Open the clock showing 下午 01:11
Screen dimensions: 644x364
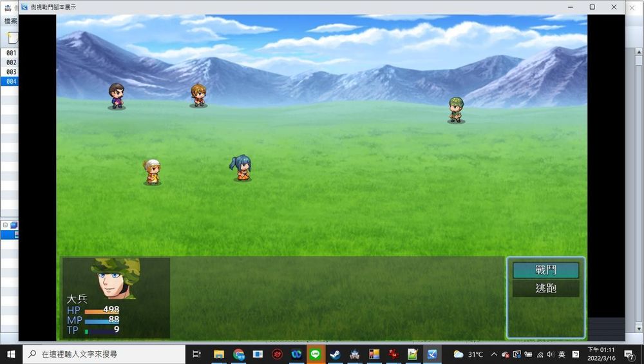601,354
